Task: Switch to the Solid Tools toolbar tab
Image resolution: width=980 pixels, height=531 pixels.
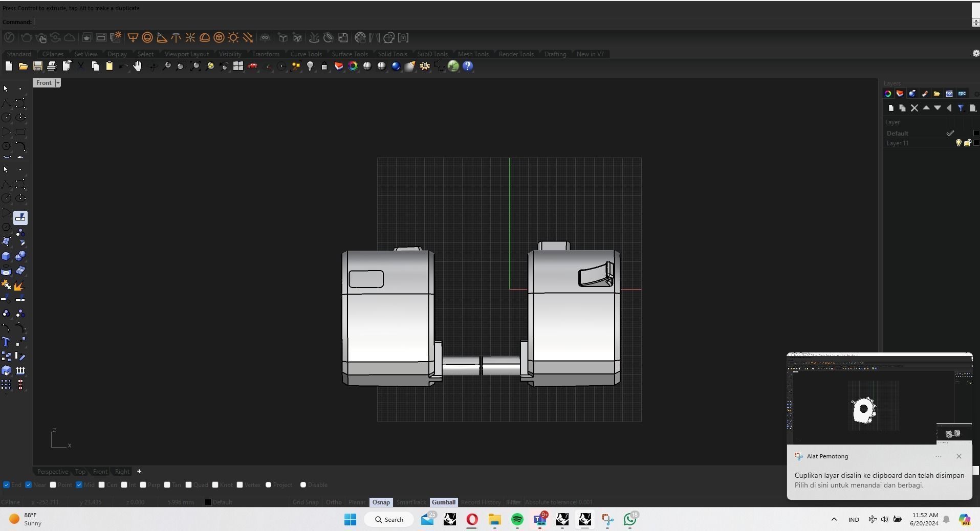Action: point(392,54)
